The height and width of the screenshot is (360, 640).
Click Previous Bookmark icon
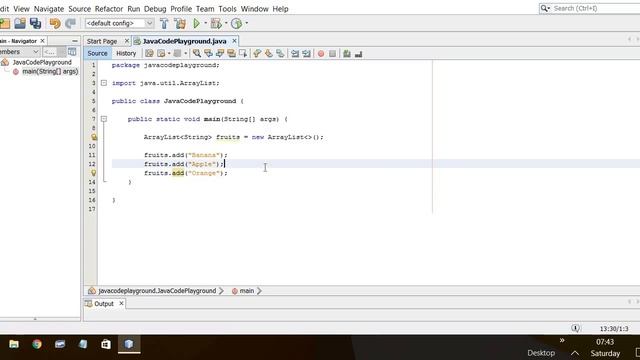click(257, 53)
